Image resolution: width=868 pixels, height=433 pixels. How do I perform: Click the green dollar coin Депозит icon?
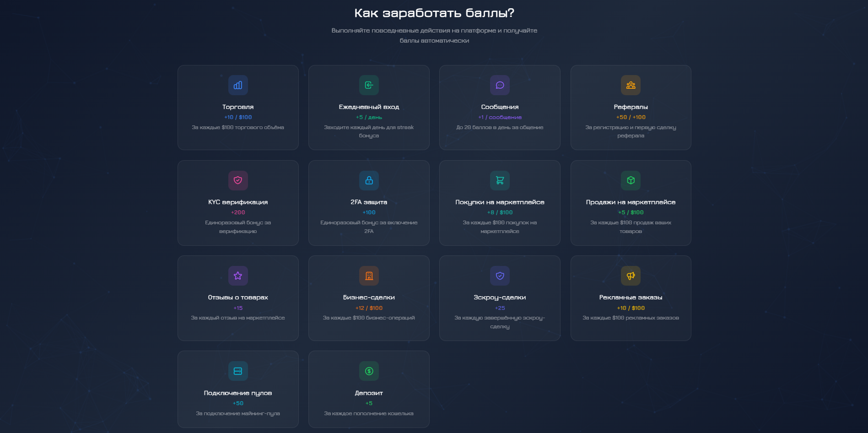pos(369,371)
